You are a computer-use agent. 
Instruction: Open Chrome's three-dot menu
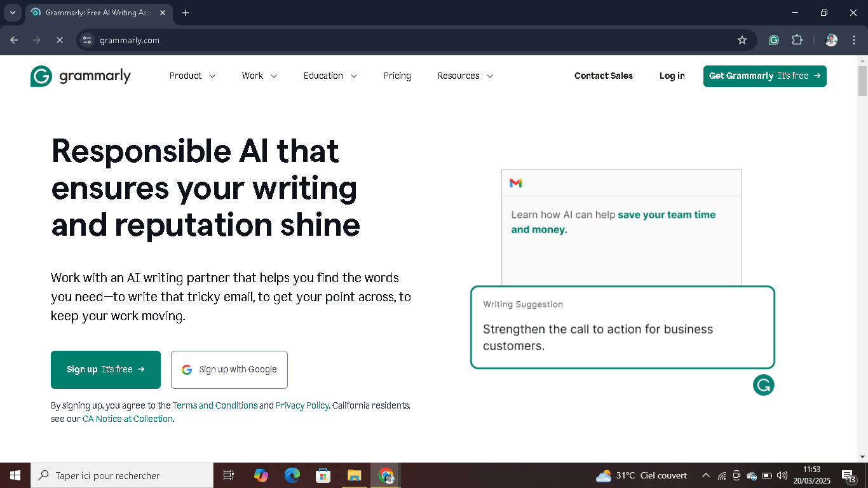pyautogui.click(x=854, y=39)
